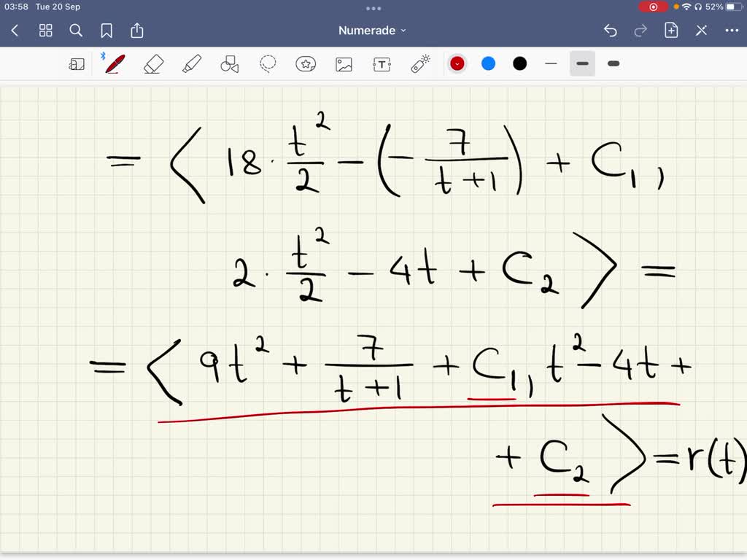Open the stickers tool

pos(306,63)
